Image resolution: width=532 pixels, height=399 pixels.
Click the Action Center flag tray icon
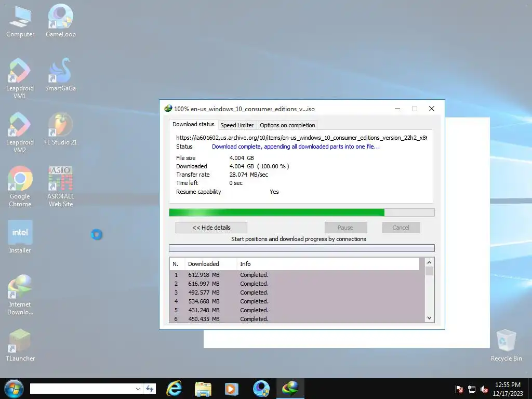coord(459,389)
